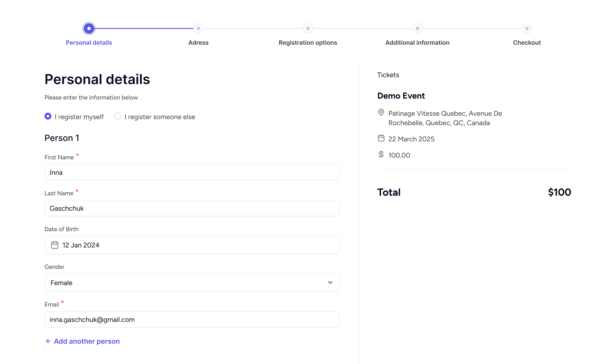Viewport: 616px width, 364px height.
Task: Open the Date of Birth field
Action: pos(192,245)
